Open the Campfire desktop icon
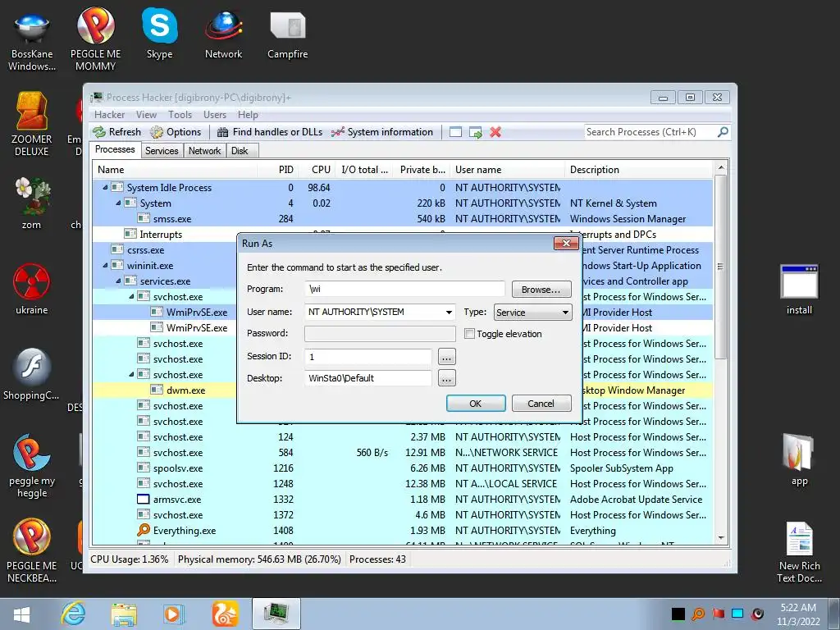This screenshot has width=840, height=630. point(288,35)
